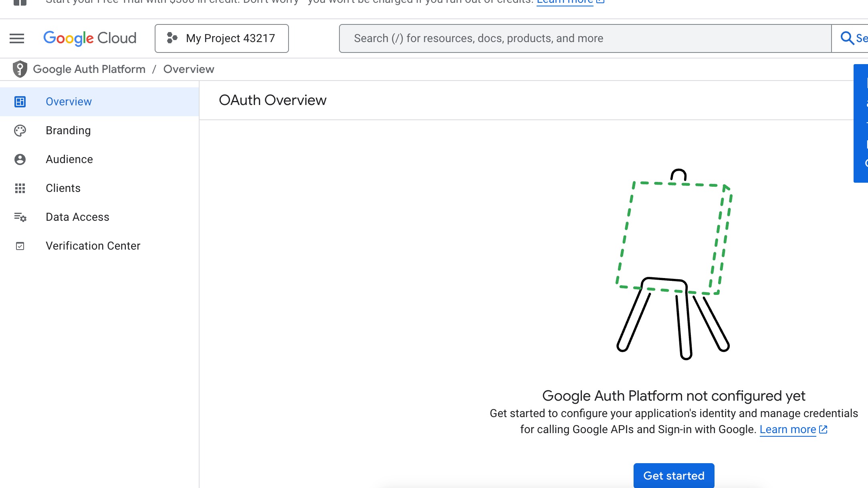The height and width of the screenshot is (488, 868).
Task: Click the Branding palette icon
Action: (20, 131)
